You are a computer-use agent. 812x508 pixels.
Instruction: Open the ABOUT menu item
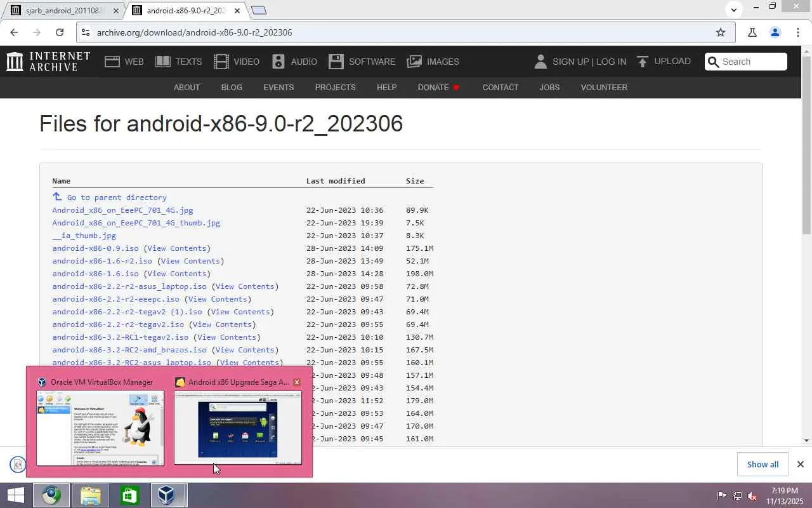coord(187,87)
